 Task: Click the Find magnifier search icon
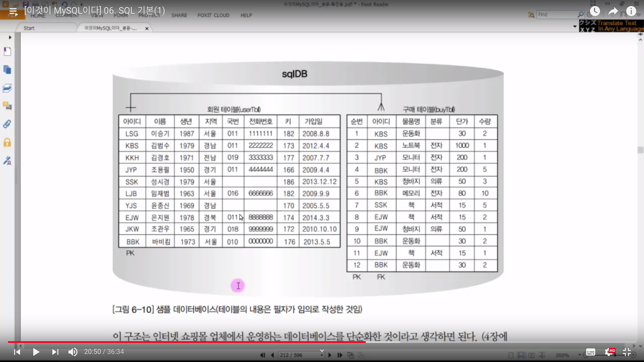(x=581, y=14)
